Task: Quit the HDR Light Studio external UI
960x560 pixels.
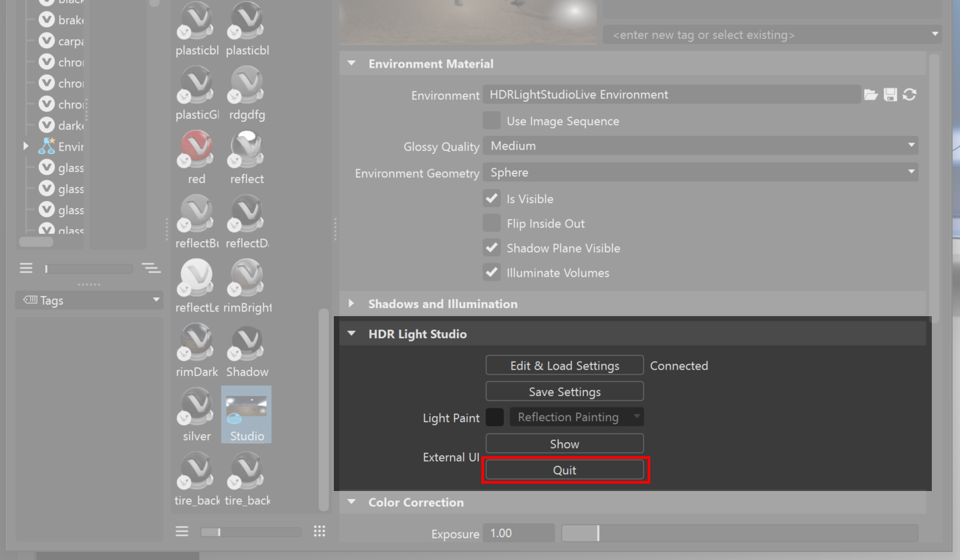Action: [x=564, y=470]
